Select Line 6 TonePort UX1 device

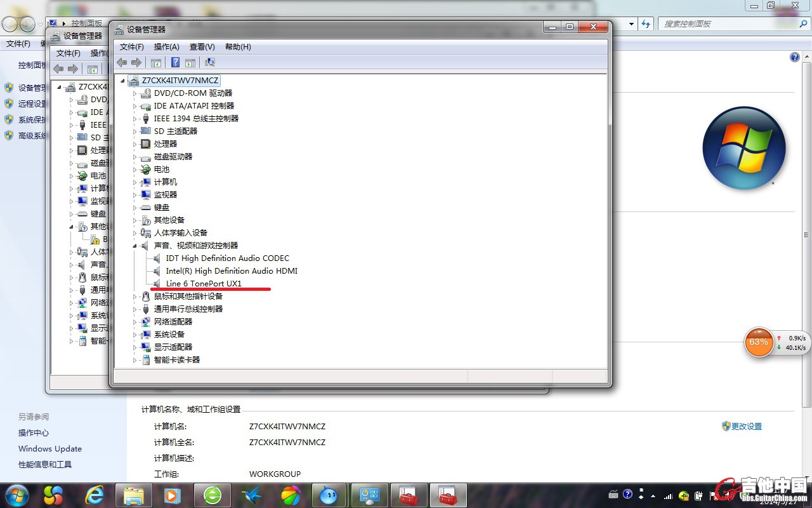coord(204,283)
